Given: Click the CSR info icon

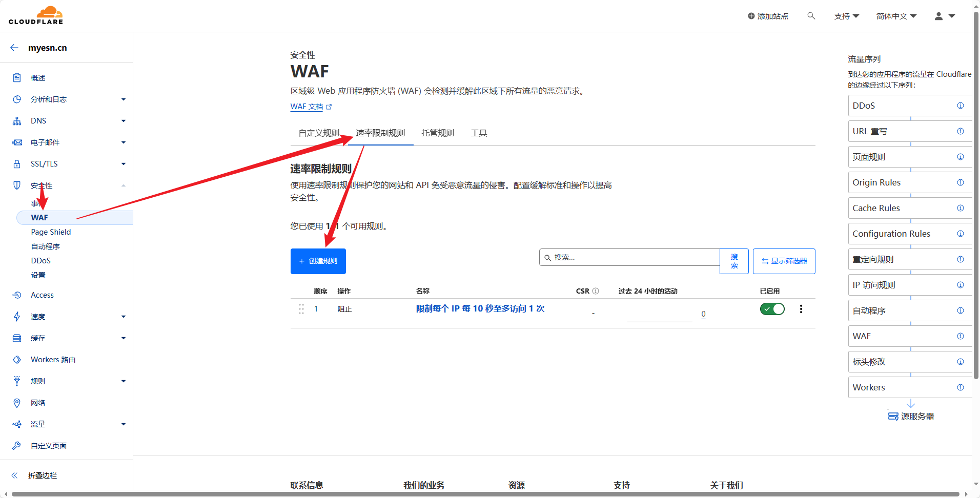Looking at the screenshot, I should click(x=596, y=291).
